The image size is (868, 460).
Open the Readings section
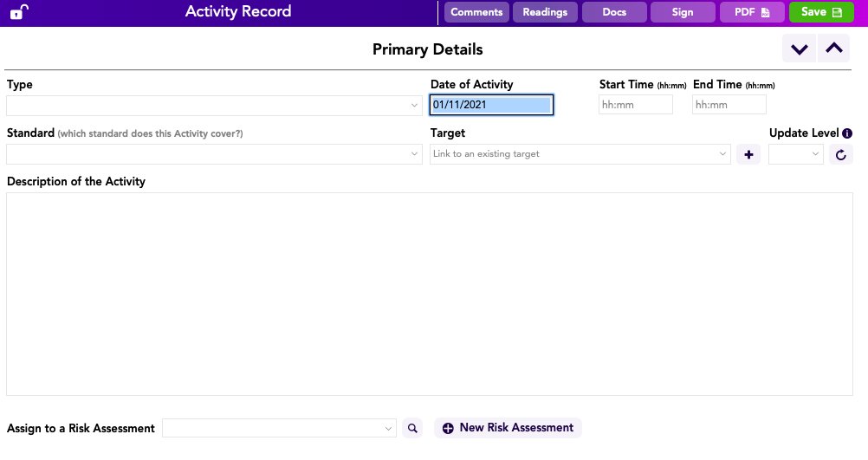(545, 12)
